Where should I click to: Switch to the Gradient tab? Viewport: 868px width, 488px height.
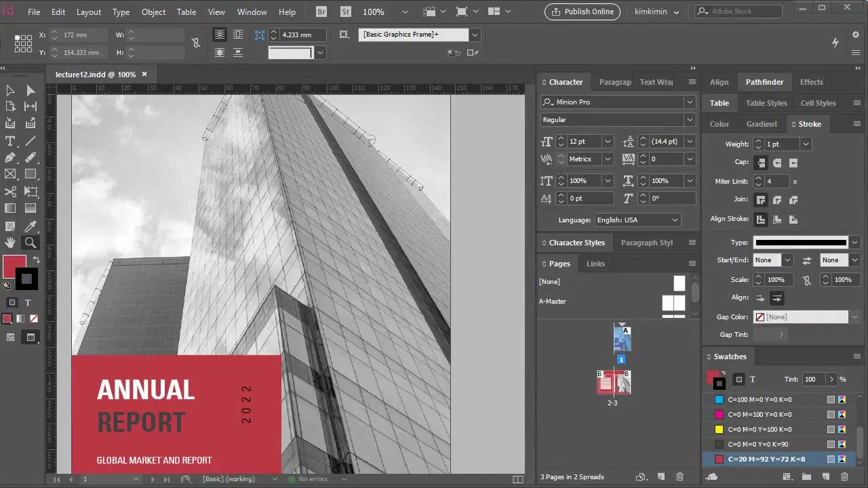click(x=762, y=124)
